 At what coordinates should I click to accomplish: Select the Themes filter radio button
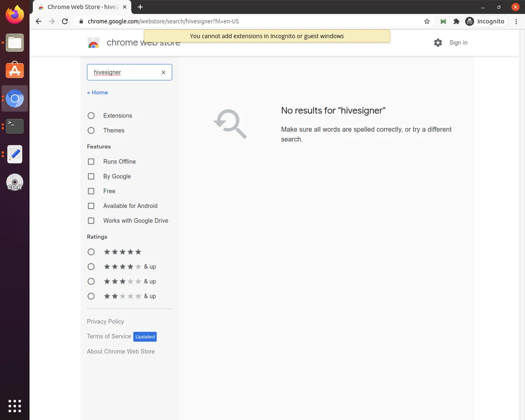(x=91, y=130)
